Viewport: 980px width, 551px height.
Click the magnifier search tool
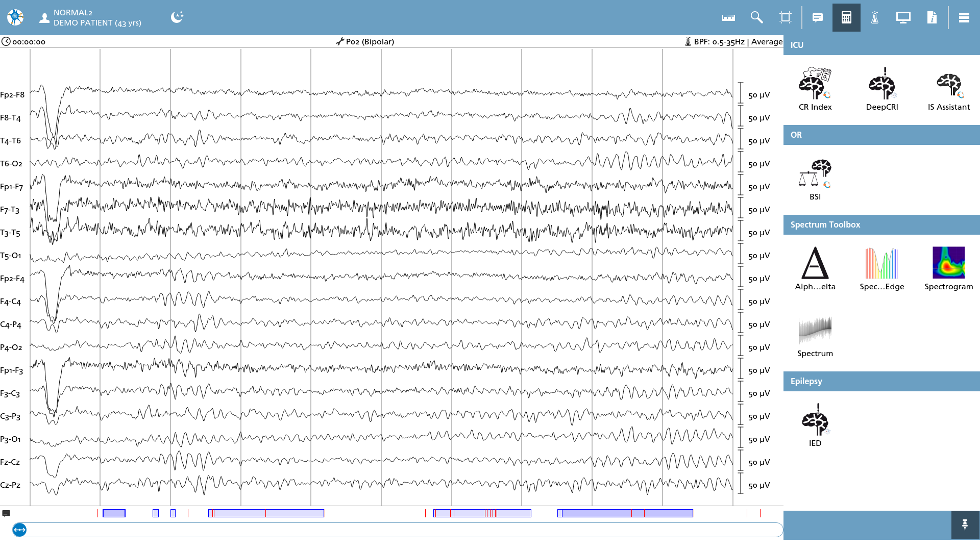click(757, 18)
